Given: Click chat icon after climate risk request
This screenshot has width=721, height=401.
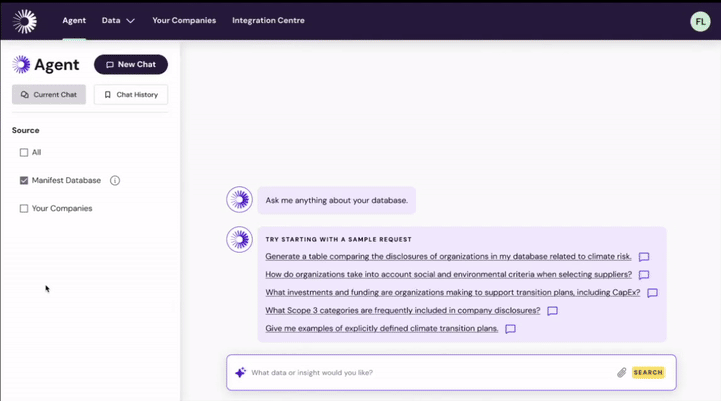Looking at the screenshot, I should pos(644,257).
